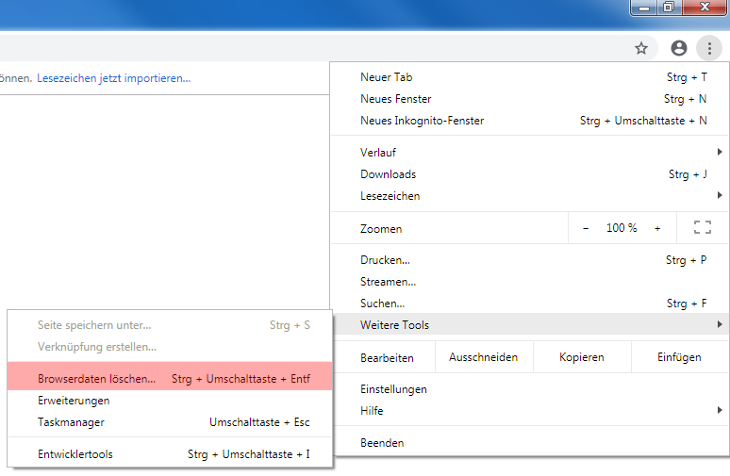Image resolution: width=730 pixels, height=476 pixels.
Task: Decrease zoom with the minus button
Action: (586, 228)
